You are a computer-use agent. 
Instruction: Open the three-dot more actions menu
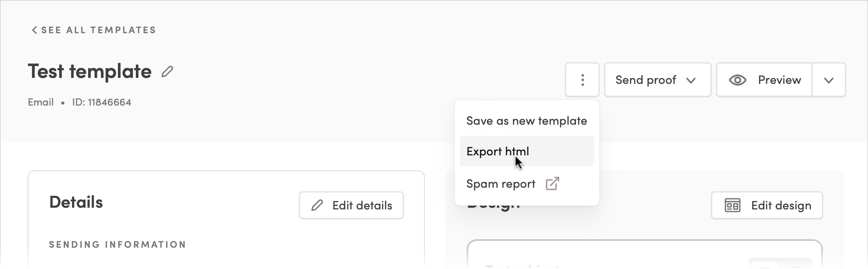pos(582,80)
